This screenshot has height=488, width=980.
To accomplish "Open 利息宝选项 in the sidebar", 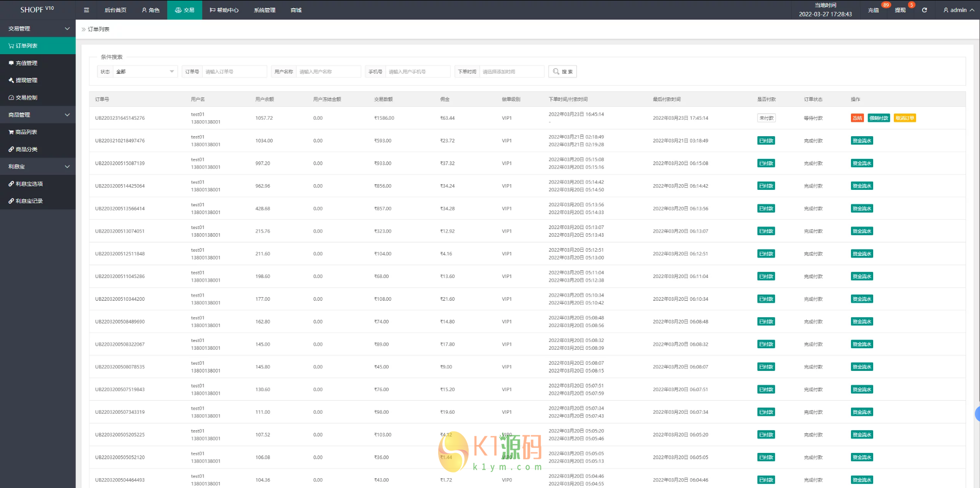I will [29, 184].
